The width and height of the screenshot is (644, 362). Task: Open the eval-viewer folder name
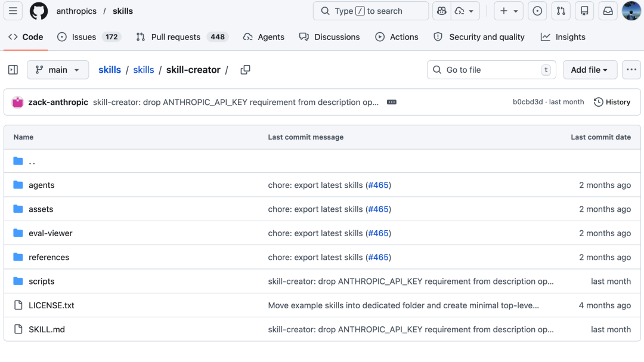click(x=51, y=233)
